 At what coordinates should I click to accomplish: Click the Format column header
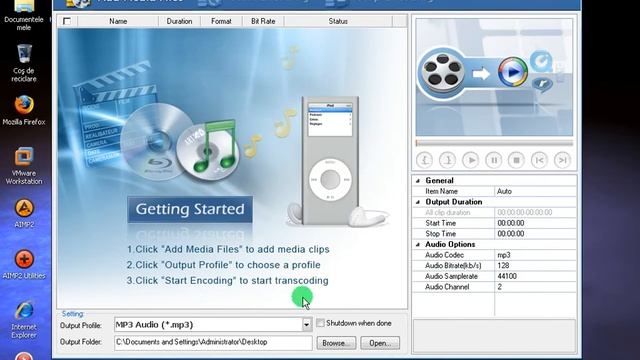[221, 21]
